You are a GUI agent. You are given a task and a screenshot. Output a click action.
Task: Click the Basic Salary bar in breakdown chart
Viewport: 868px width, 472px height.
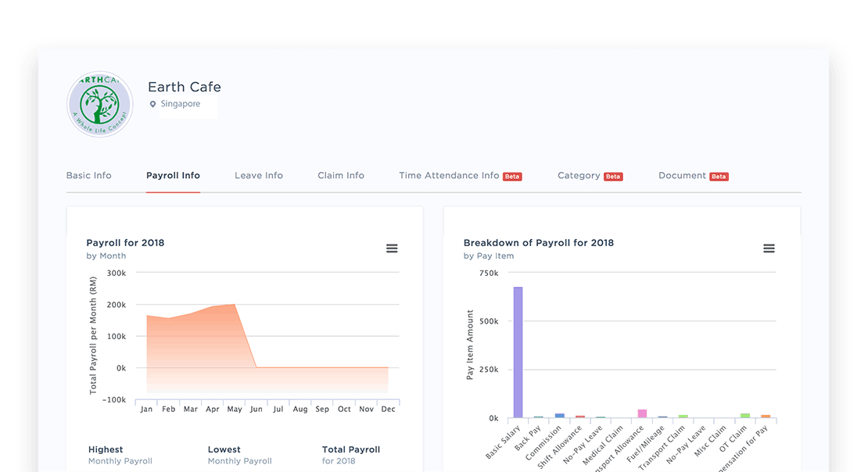[518, 352]
